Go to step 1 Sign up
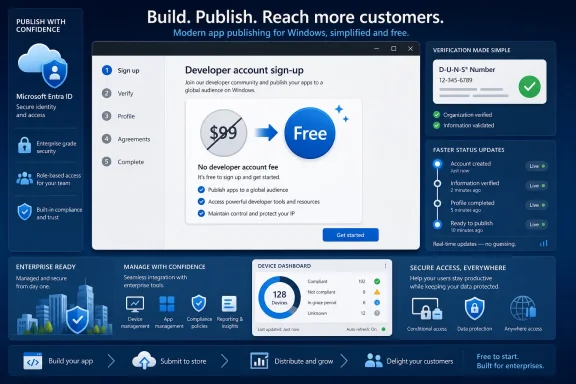The width and height of the screenshot is (576, 384). click(120, 70)
